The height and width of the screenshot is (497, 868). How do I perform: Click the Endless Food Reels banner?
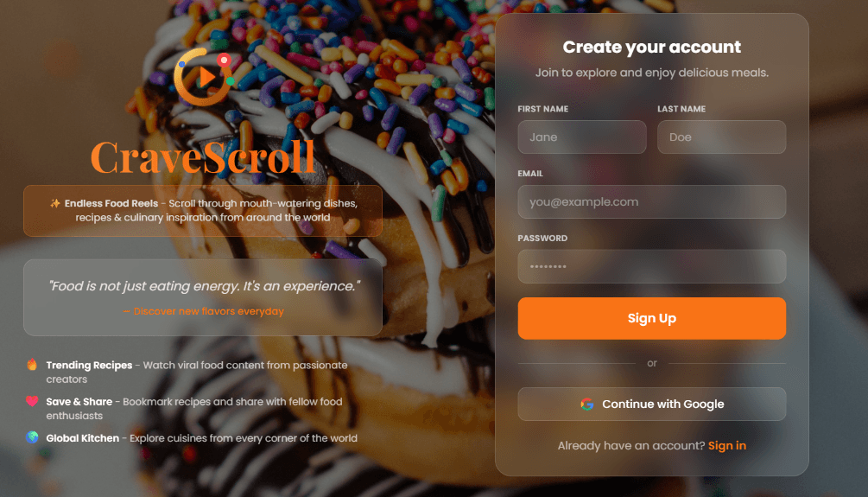coord(203,211)
